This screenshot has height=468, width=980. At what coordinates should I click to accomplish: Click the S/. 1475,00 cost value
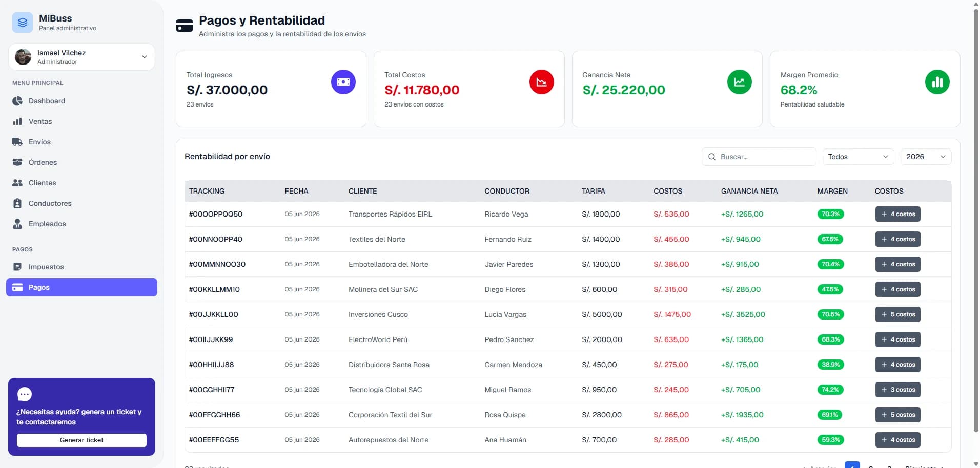672,314
